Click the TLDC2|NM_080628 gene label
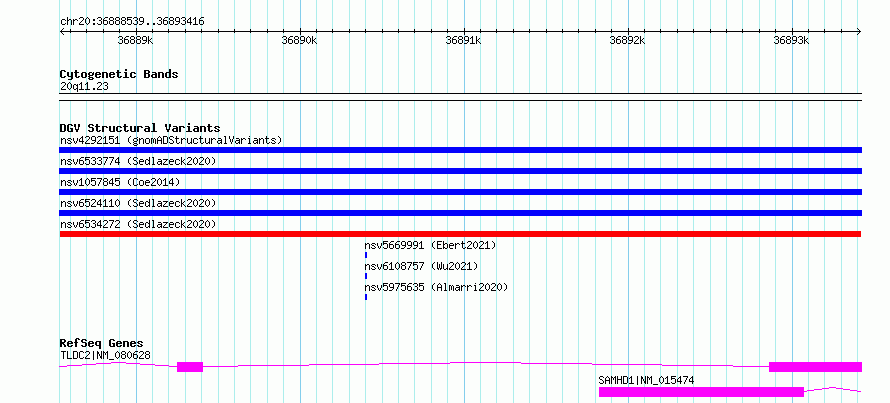The height and width of the screenshot is (403, 890). click(105, 356)
